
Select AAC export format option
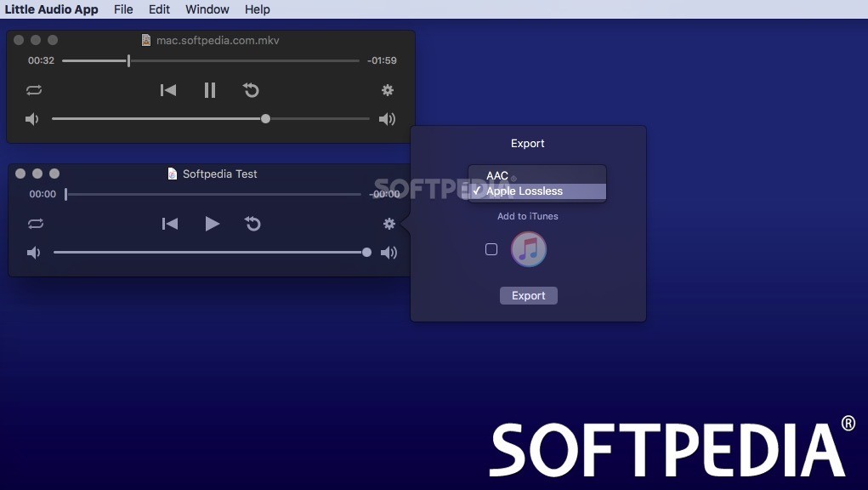[537, 175]
